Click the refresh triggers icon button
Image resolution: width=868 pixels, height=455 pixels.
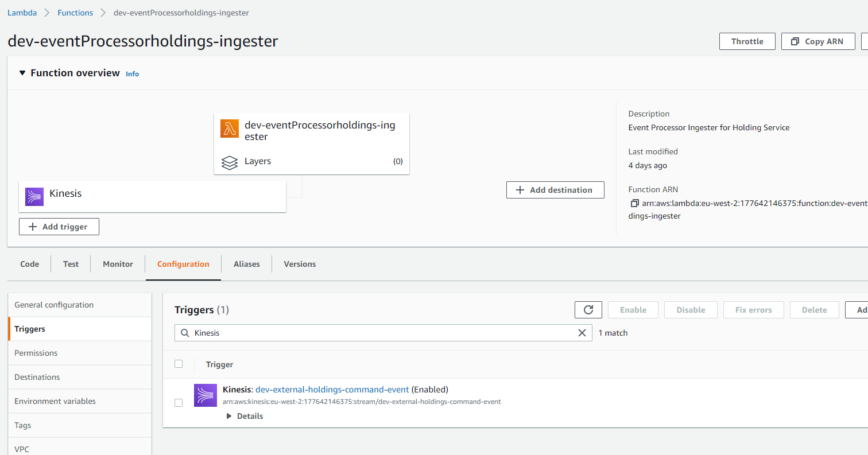click(x=588, y=310)
